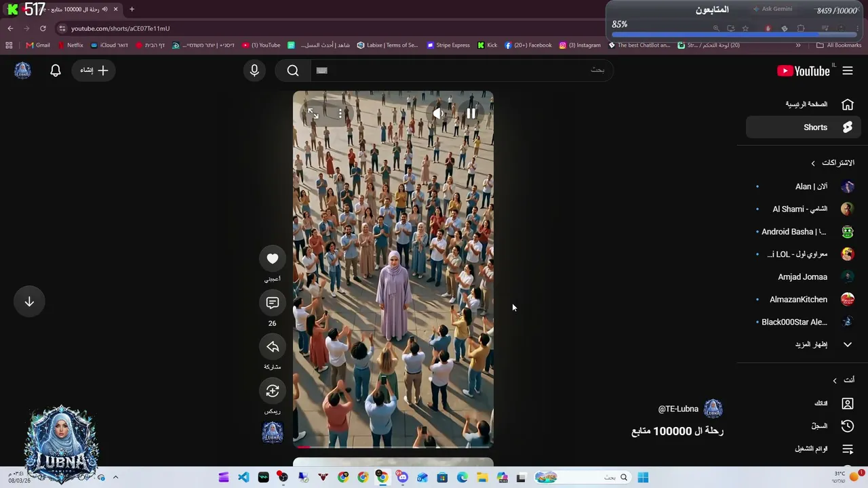Open the iCloud bookmark

click(x=109, y=45)
